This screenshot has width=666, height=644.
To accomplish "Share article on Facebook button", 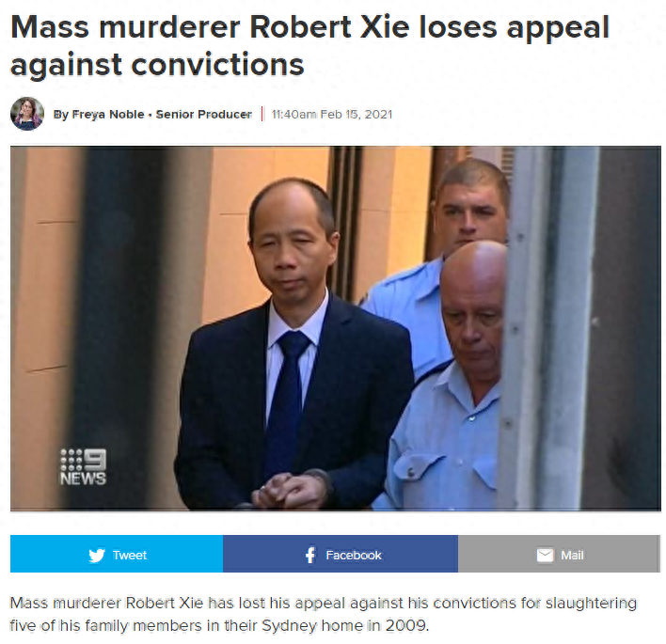I will tap(341, 554).
